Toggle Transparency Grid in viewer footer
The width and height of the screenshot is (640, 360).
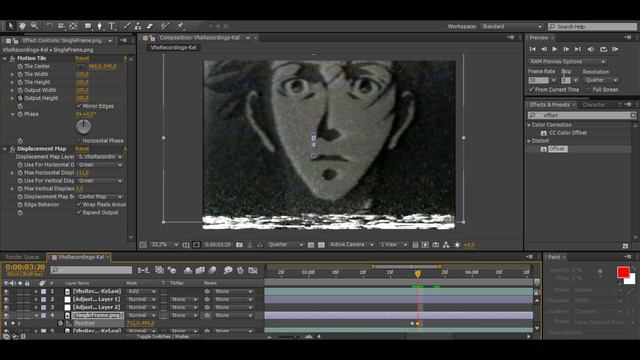(x=321, y=245)
